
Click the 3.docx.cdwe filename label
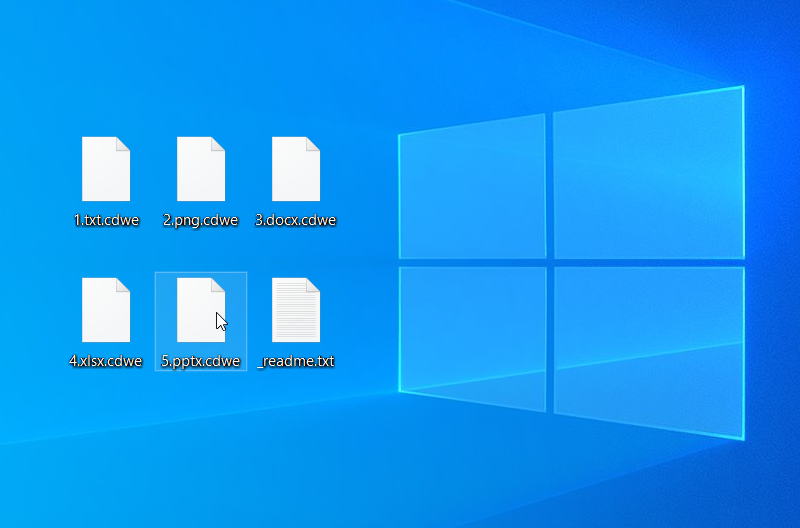(x=295, y=220)
